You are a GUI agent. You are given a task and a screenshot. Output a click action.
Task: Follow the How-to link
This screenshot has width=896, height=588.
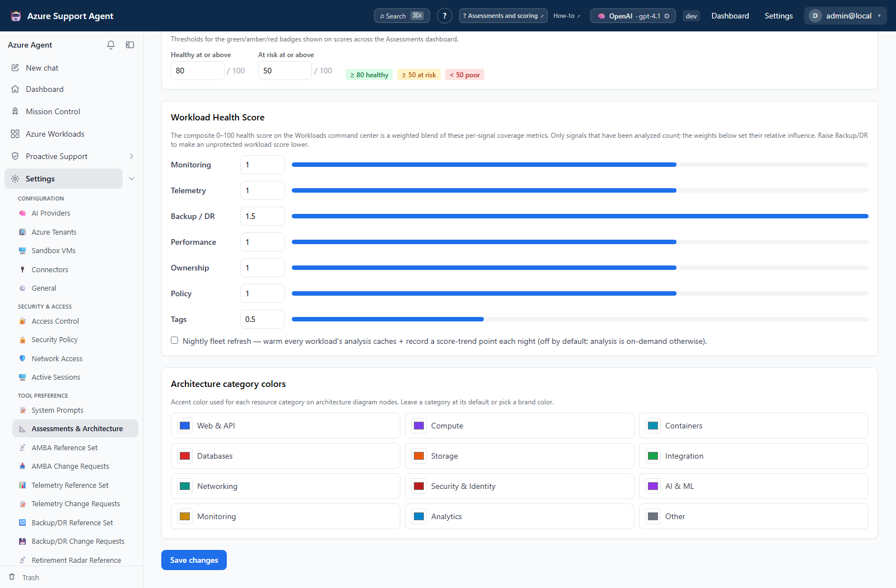click(x=567, y=16)
